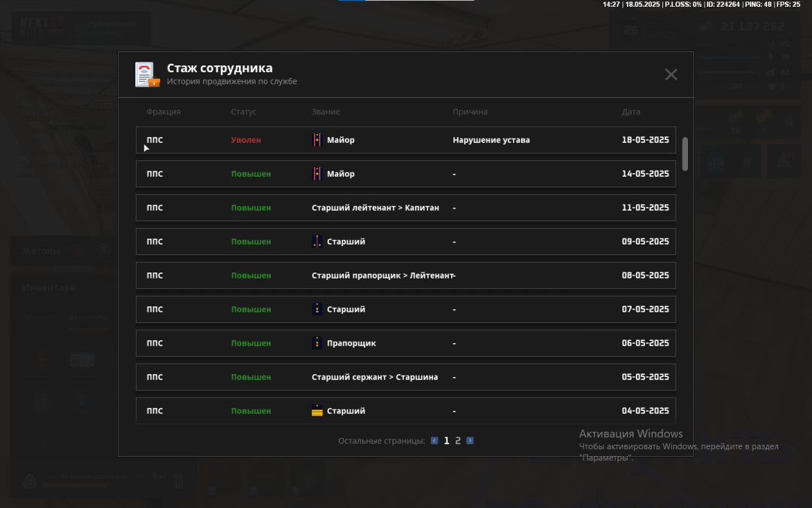The width and height of the screenshot is (812, 508).
Task: Click the Дата column header
Action: click(631, 111)
